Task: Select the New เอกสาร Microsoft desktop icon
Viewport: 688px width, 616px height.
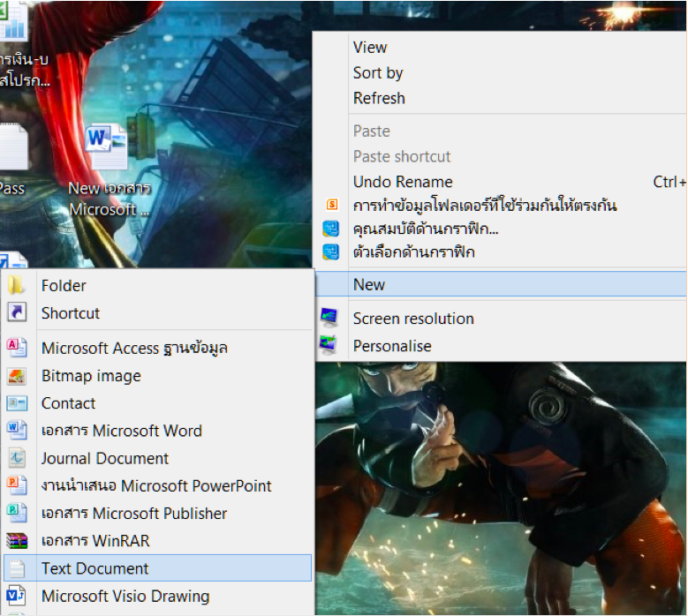Action: tap(108, 170)
